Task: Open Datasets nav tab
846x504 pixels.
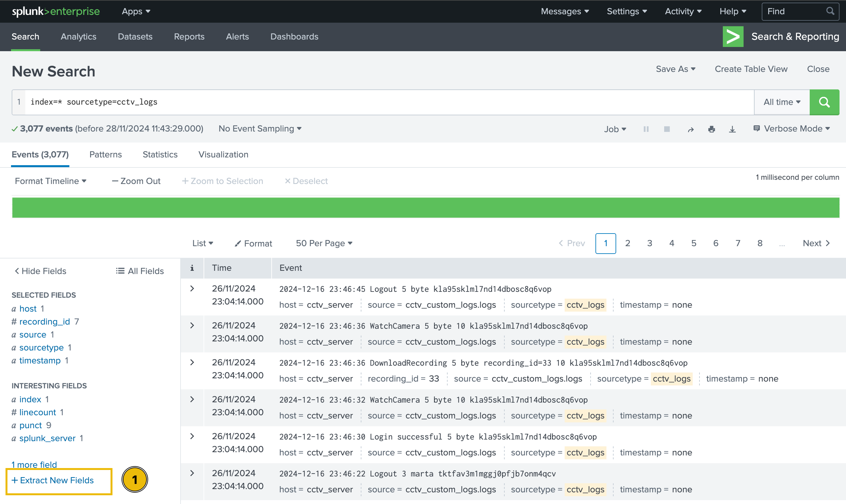Action: (135, 36)
